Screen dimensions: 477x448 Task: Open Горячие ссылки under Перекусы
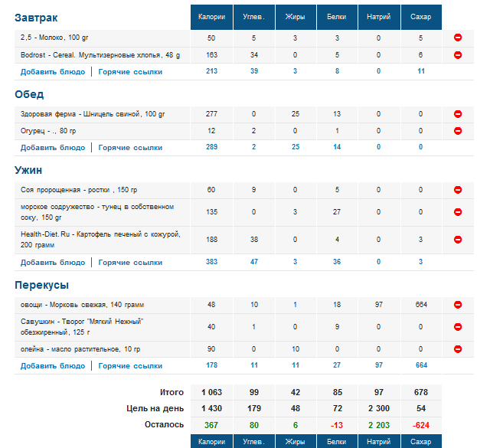[130, 366]
